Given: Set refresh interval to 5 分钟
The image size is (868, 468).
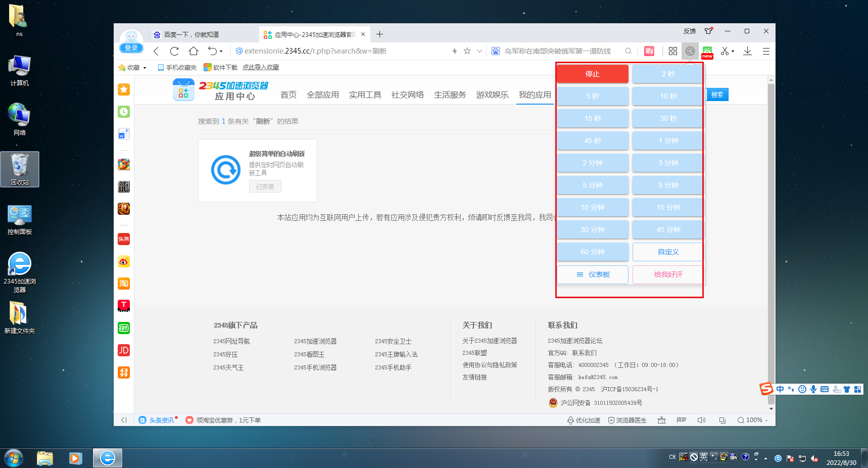Looking at the screenshot, I should [x=593, y=185].
